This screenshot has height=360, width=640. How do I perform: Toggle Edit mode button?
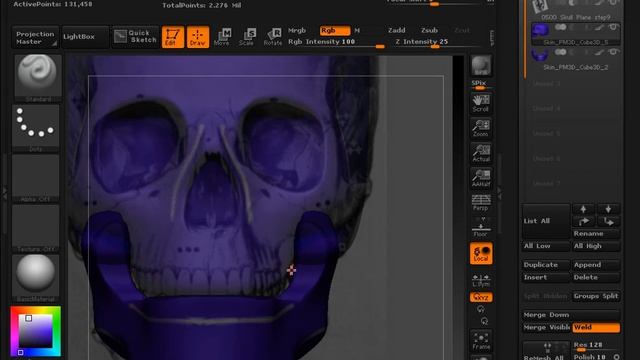pos(173,37)
